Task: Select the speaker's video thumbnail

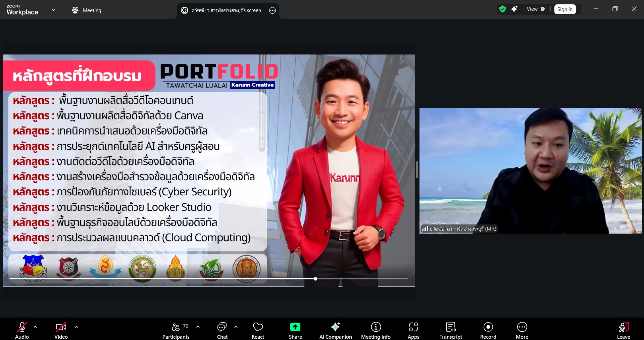Action: (x=530, y=171)
